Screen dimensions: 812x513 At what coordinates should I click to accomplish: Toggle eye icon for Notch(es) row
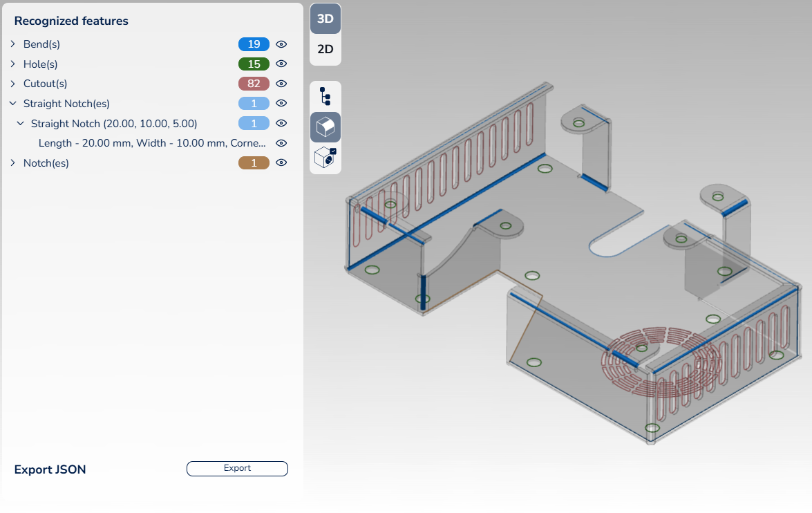click(x=281, y=163)
